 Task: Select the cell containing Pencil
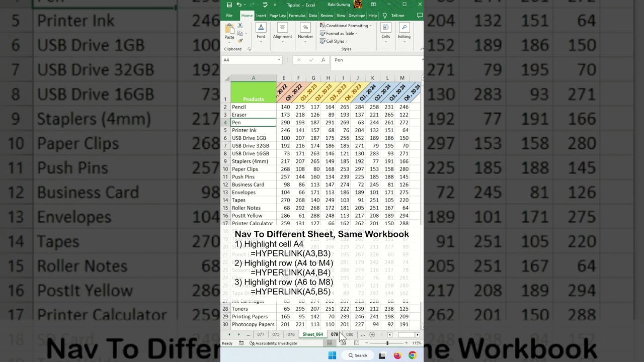tap(253, 107)
